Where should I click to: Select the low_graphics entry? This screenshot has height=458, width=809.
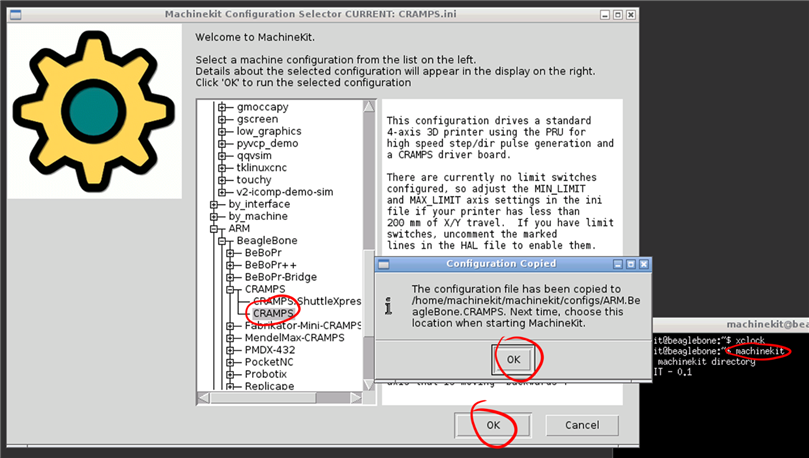(269, 131)
